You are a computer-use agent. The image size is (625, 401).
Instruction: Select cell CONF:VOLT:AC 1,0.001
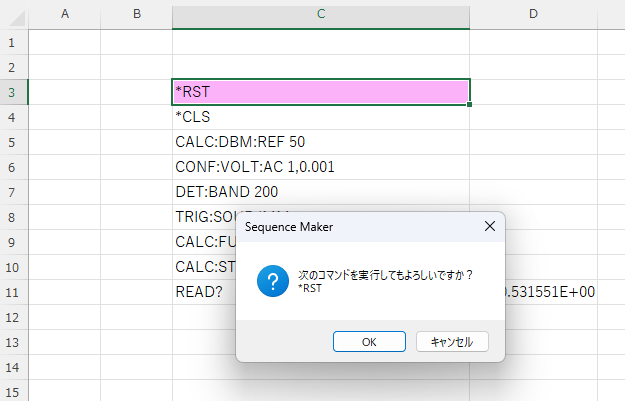321,167
